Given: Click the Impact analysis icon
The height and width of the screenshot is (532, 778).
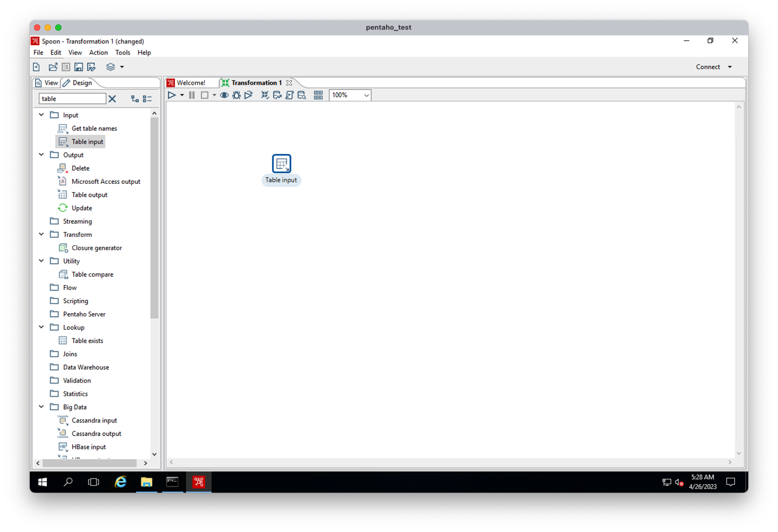Looking at the screenshot, I should click(x=277, y=95).
